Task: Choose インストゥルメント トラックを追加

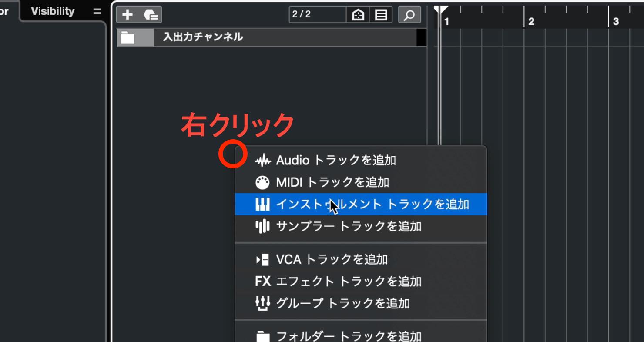Action: pos(361,204)
